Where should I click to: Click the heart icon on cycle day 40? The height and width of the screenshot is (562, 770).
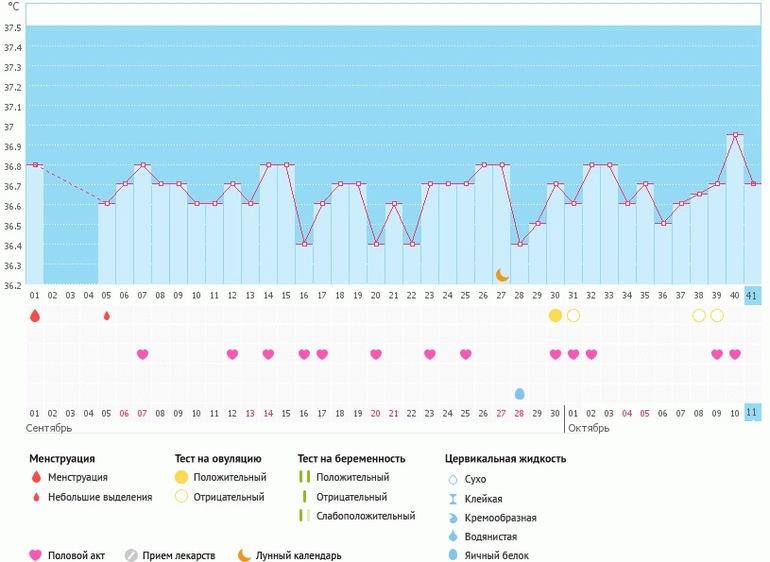[735, 354]
